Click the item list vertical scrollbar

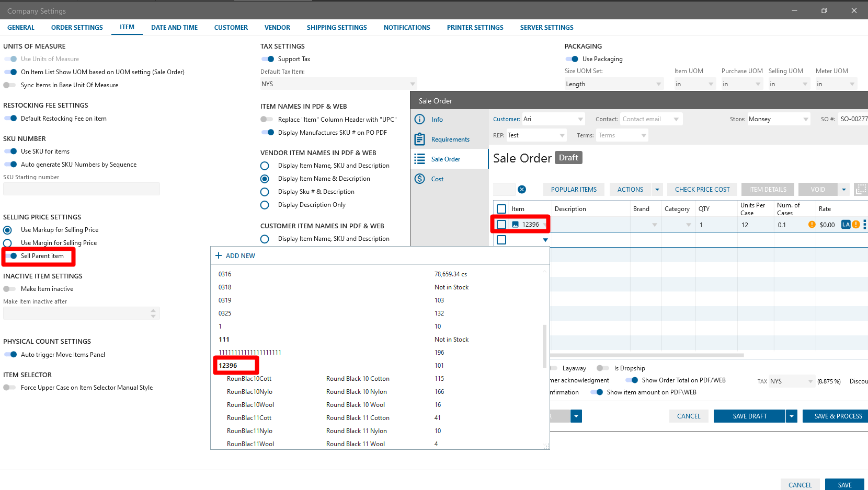coord(544,345)
